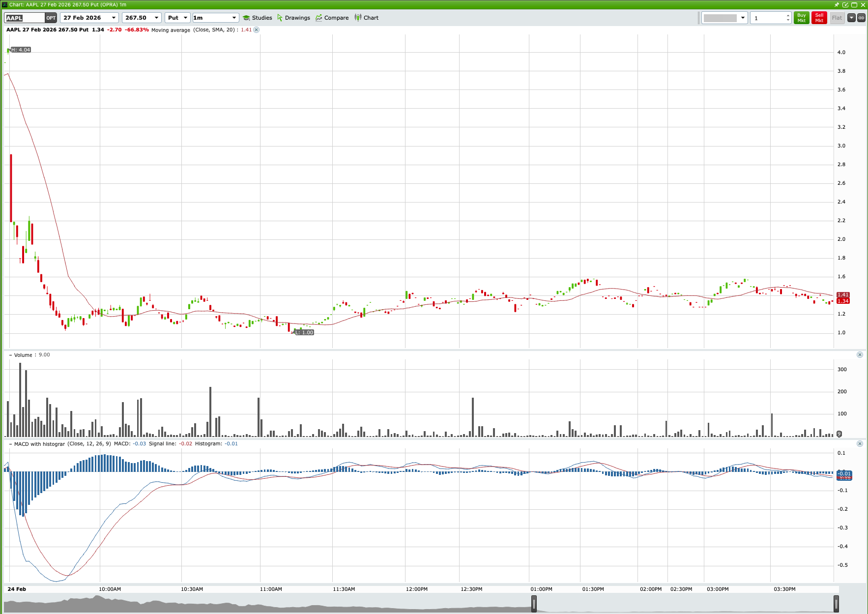The height and width of the screenshot is (614, 868).
Task: Click the Sell Mkt button
Action: (x=819, y=17)
